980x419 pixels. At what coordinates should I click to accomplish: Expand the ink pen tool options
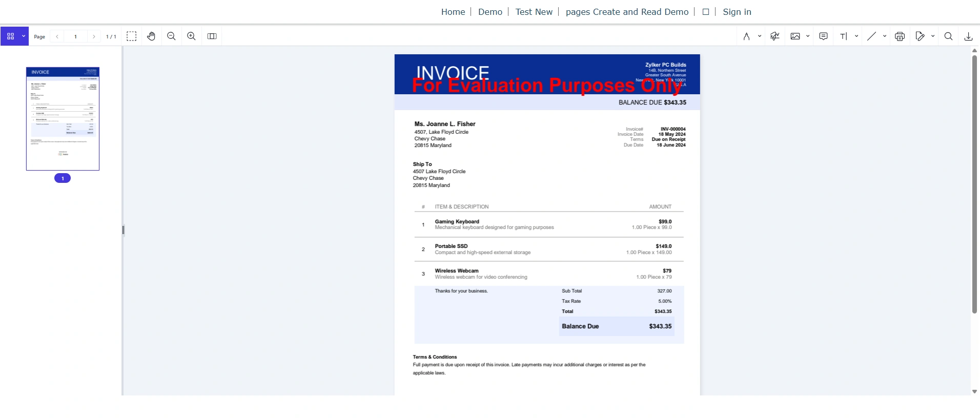click(760, 36)
